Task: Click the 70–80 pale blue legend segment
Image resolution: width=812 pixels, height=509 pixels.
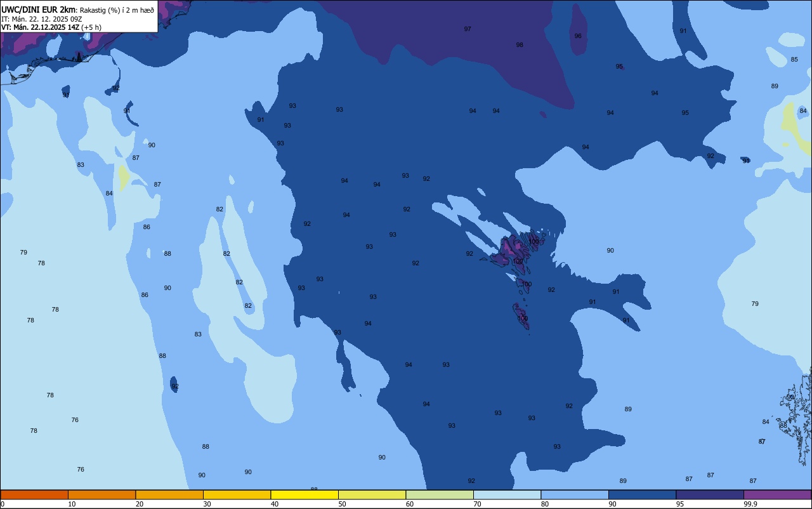Action: tap(507, 494)
